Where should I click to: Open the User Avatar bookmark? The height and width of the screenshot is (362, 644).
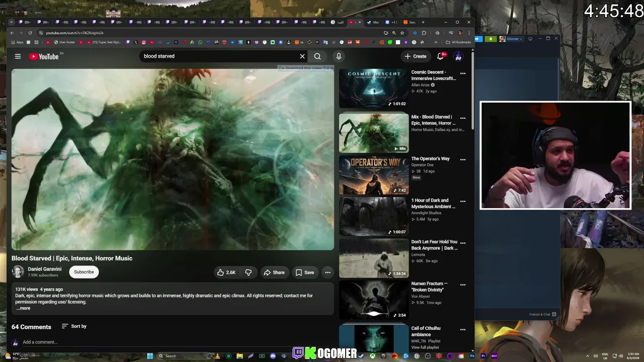pos(64,42)
